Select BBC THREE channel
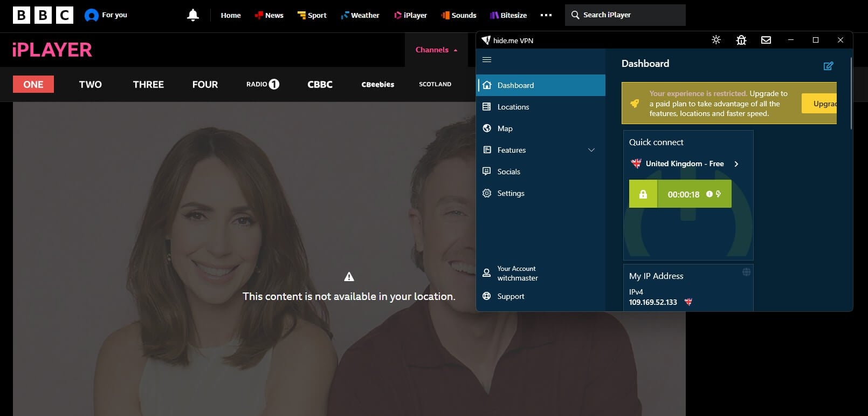Screen dimensions: 868x416 [148, 84]
